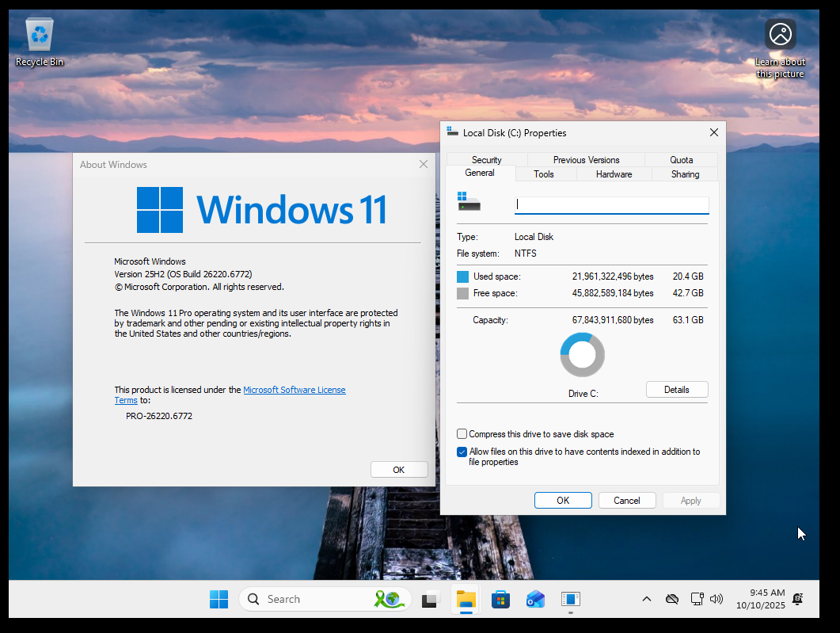Click the drive icon in Local Disk Properties title bar

click(453, 132)
